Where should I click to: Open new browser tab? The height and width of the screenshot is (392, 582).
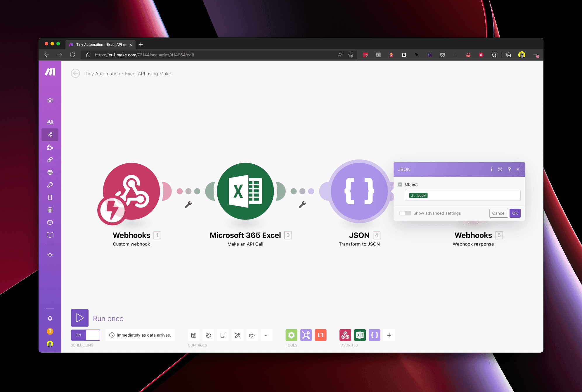(x=141, y=44)
